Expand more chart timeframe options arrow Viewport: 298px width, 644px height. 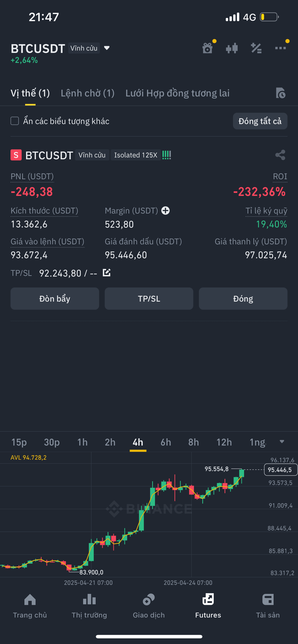coord(282,442)
